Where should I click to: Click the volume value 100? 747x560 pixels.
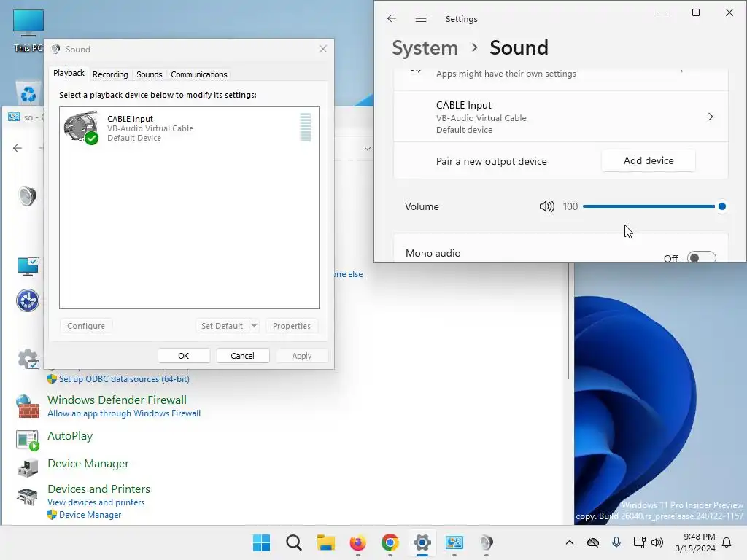570,206
